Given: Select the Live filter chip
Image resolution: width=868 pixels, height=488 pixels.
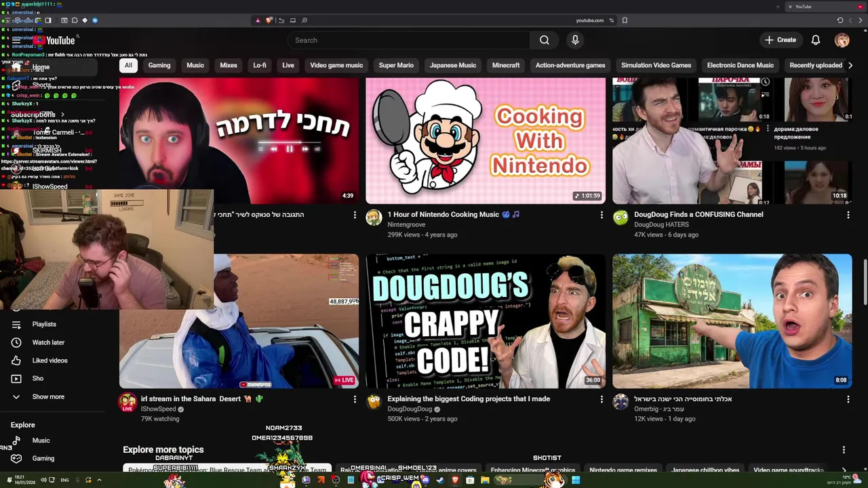Looking at the screenshot, I should [x=288, y=65].
